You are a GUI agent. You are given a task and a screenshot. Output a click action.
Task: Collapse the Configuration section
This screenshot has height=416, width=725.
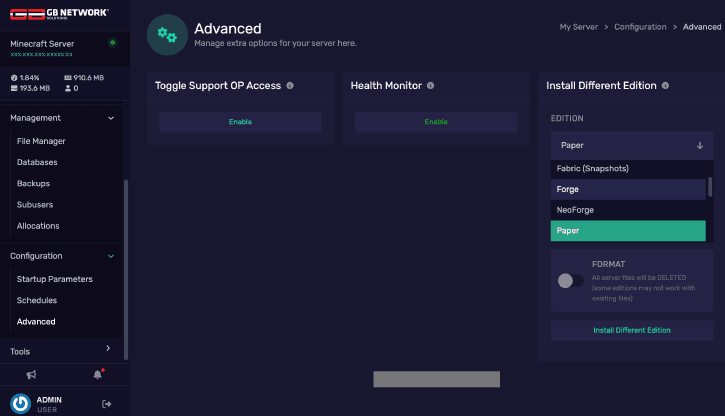pos(110,256)
